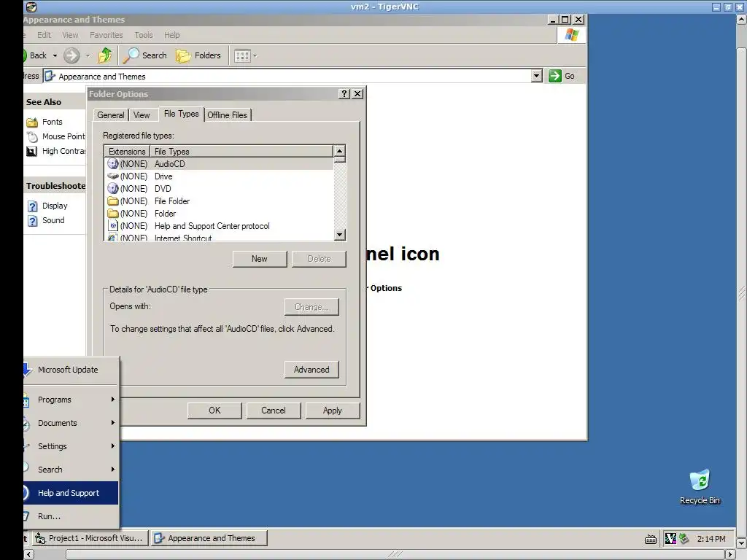The image size is (747, 560).
Task: Open Run... from Start menu
Action: coord(71,516)
